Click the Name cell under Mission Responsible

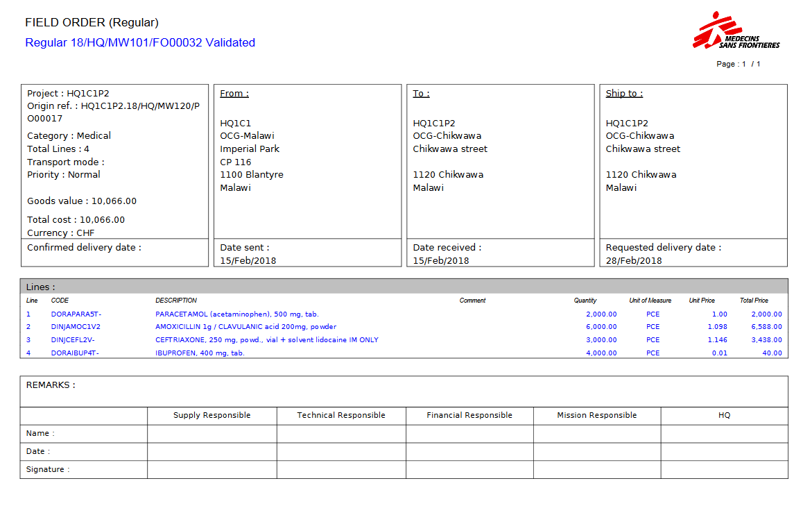pyautogui.click(x=596, y=434)
